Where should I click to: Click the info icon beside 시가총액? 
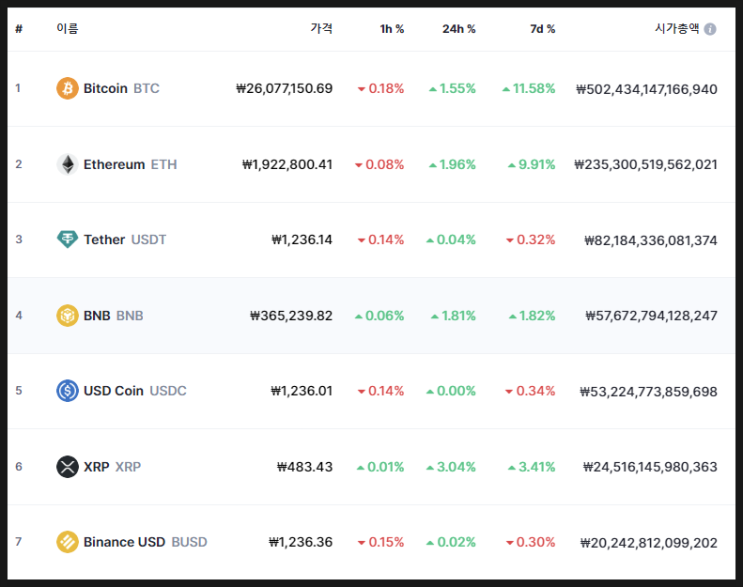pyautogui.click(x=710, y=29)
